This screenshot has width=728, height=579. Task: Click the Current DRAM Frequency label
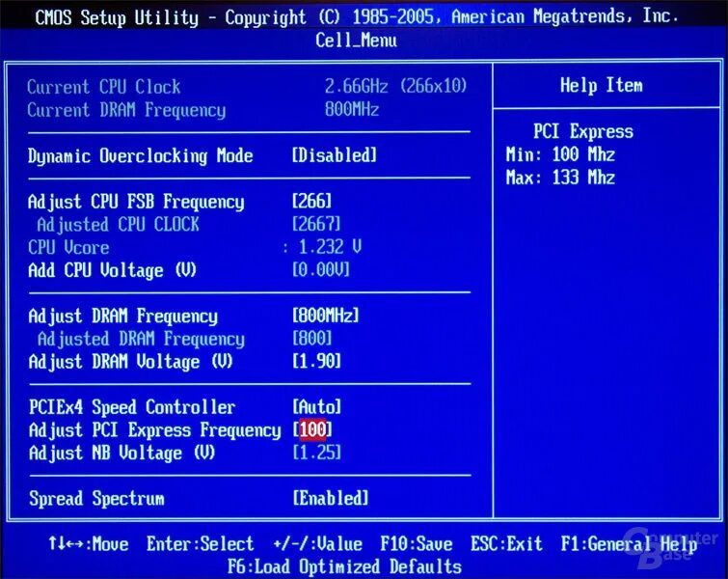click(126, 111)
